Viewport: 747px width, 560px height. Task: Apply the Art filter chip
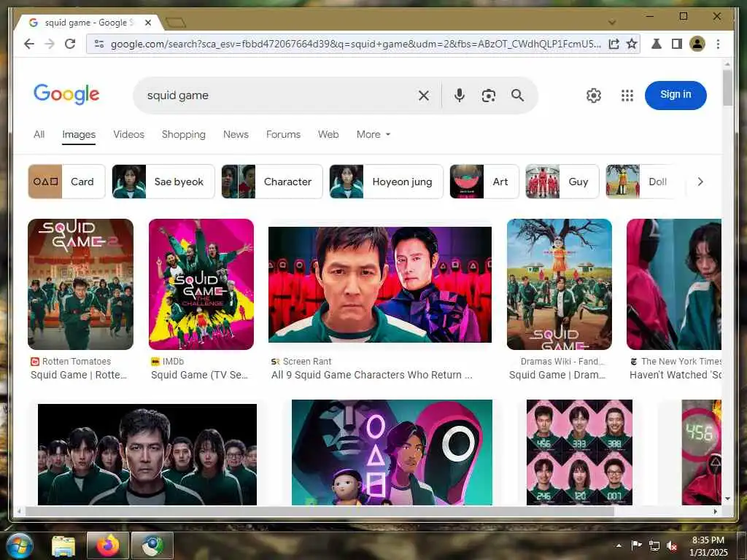pos(484,182)
